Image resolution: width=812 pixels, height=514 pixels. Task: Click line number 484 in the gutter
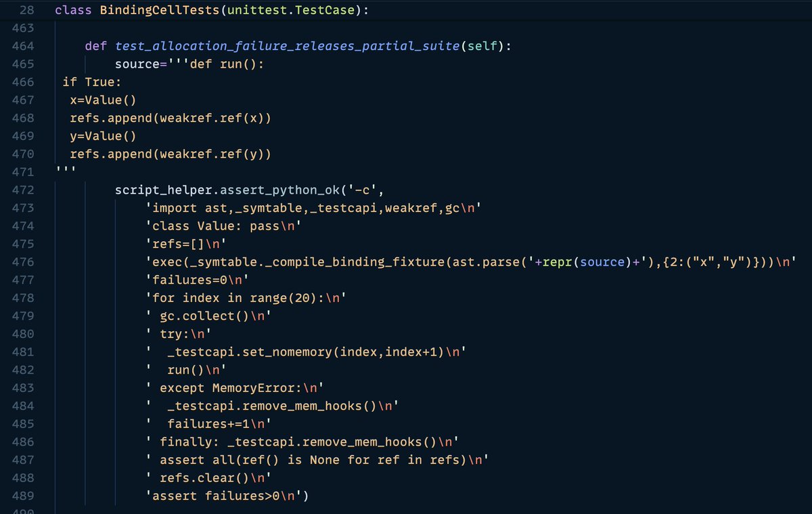(x=23, y=408)
